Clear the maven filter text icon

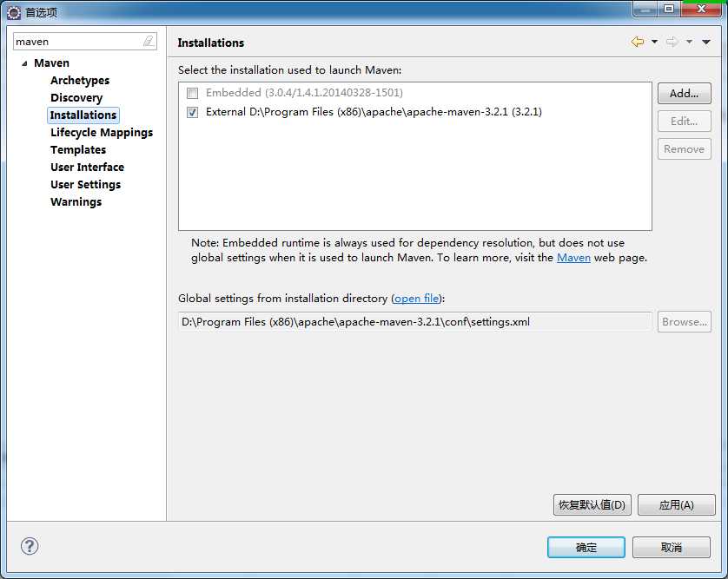[x=148, y=42]
